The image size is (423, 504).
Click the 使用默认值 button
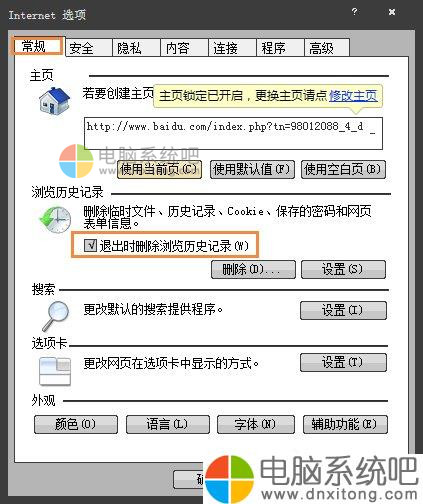click(x=252, y=169)
